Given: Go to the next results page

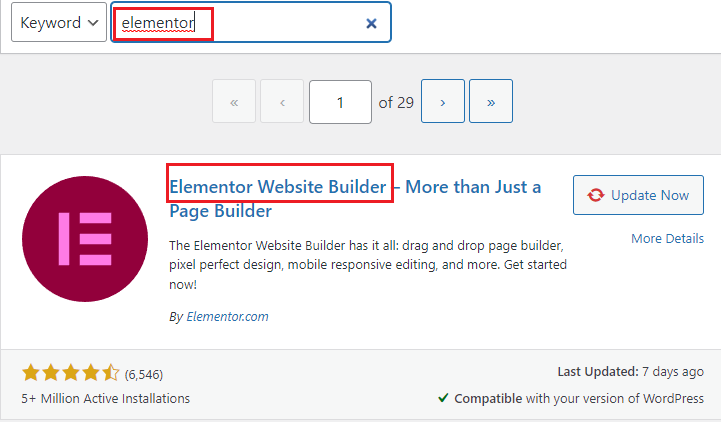Looking at the screenshot, I should pyautogui.click(x=442, y=102).
